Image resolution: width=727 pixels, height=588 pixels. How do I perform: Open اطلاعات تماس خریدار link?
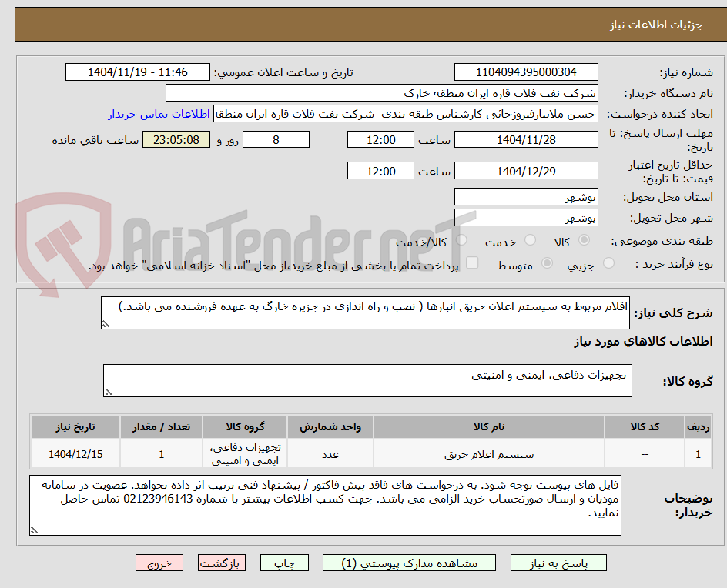(159, 114)
